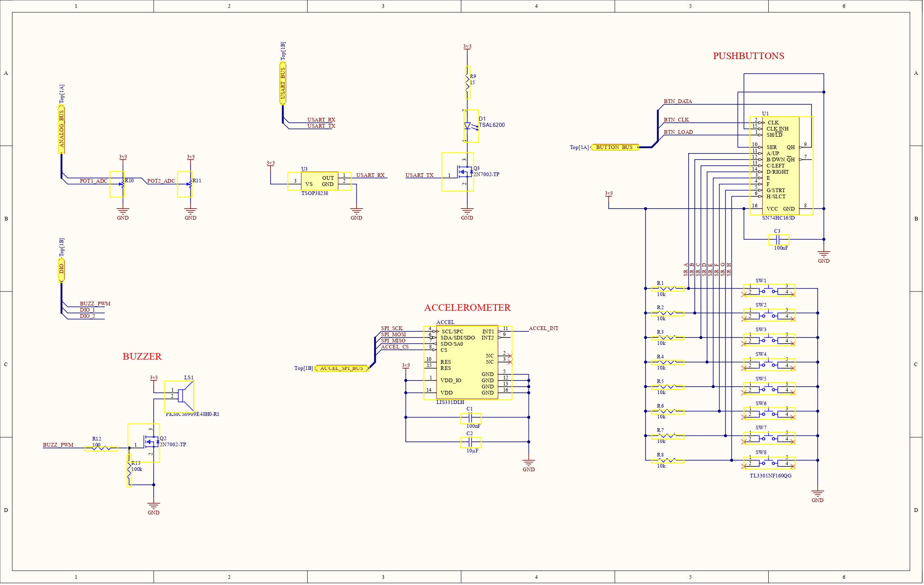Select pull-up resistor R2 10k

(668, 314)
